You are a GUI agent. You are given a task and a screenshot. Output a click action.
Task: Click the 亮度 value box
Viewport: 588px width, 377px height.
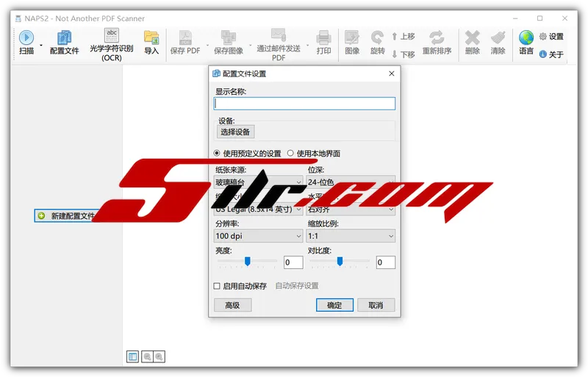[293, 262]
